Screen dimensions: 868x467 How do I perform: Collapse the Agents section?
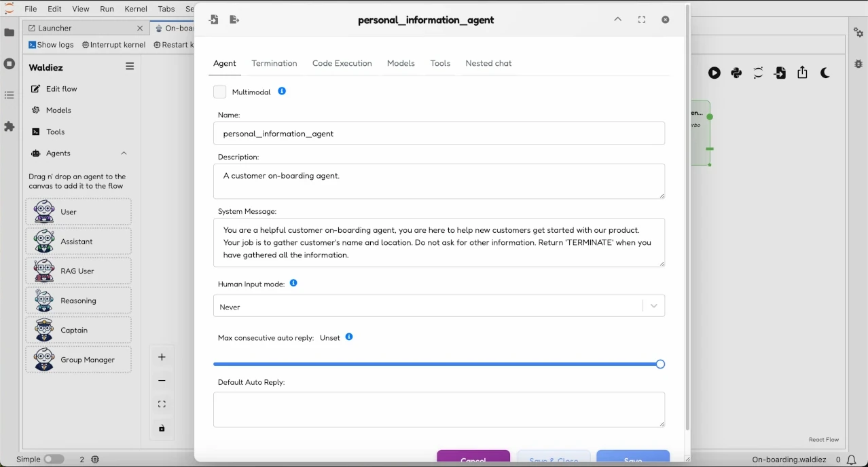pyautogui.click(x=124, y=153)
